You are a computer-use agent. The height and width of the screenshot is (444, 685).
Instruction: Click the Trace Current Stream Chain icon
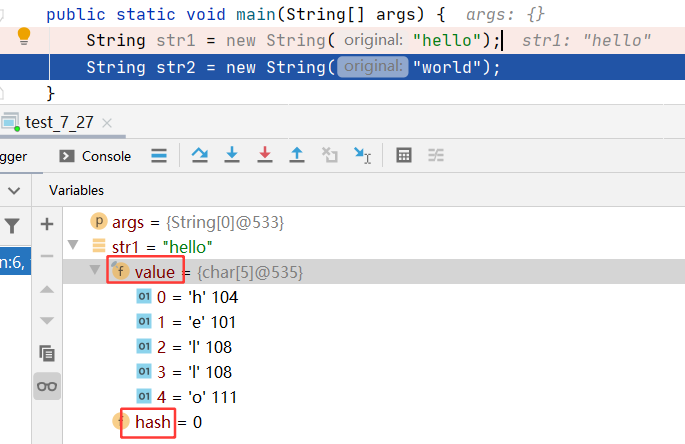pyautogui.click(x=436, y=155)
